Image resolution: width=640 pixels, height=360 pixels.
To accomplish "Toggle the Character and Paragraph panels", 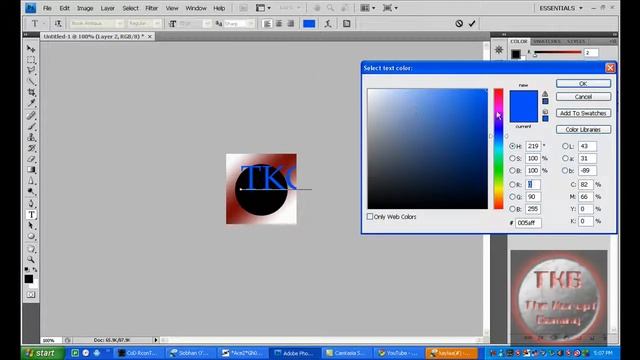I will coord(347,24).
